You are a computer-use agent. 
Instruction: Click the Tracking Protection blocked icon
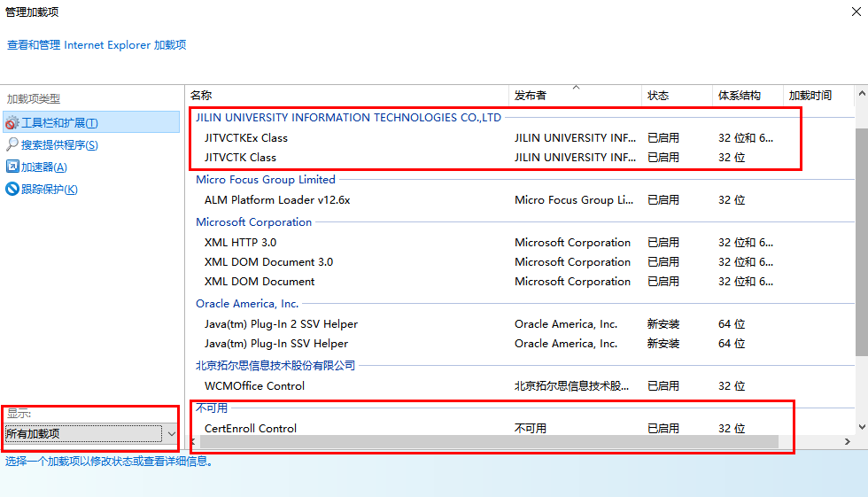tap(12, 189)
